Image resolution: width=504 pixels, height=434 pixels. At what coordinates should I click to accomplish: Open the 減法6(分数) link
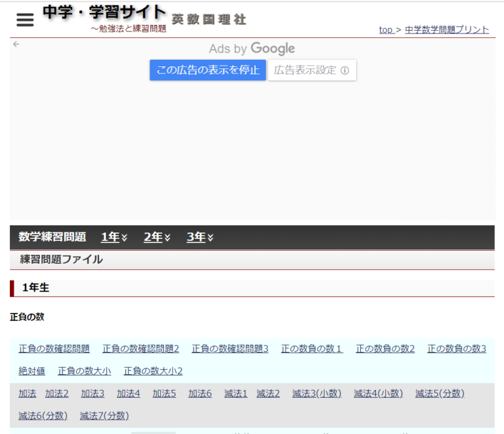(x=43, y=416)
